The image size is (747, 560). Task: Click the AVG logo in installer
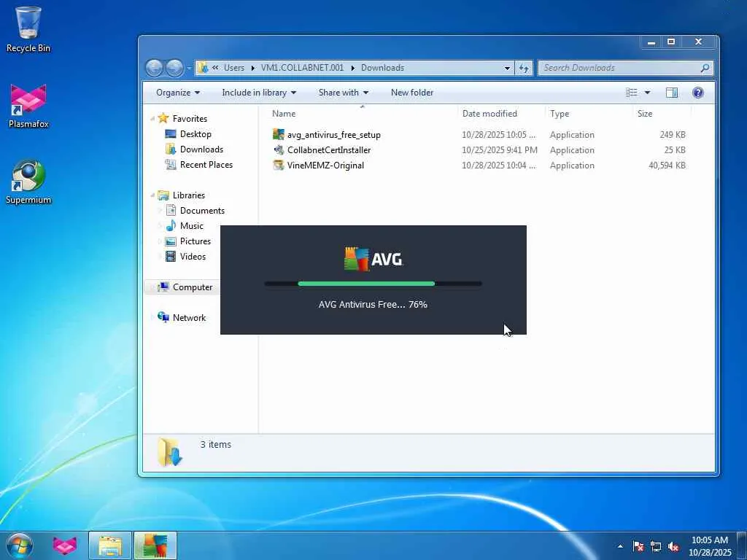(x=373, y=259)
